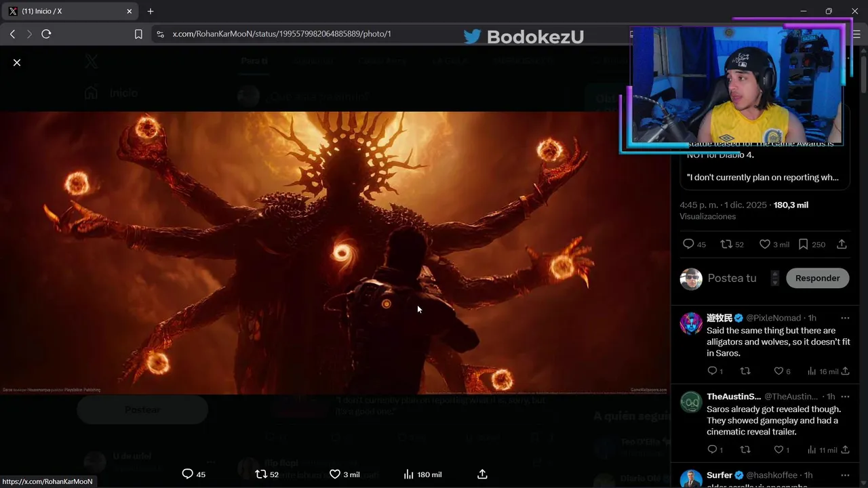Screen dimensions: 868x488
Task: Click the address bar URL
Action: 281,34
